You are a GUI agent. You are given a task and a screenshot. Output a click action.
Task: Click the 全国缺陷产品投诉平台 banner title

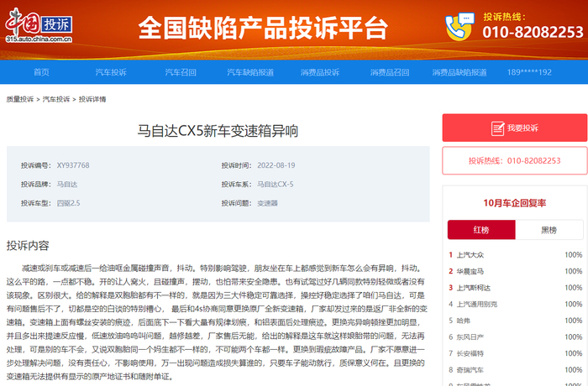tap(263, 28)
